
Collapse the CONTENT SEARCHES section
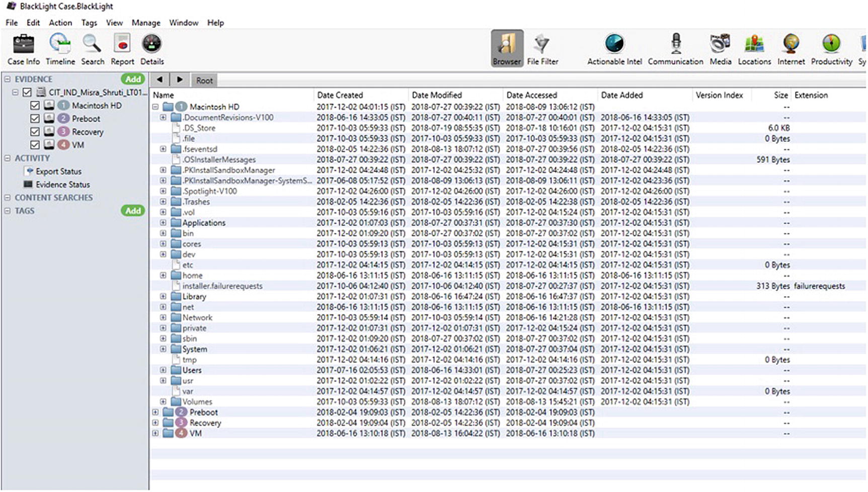point(8,197)
